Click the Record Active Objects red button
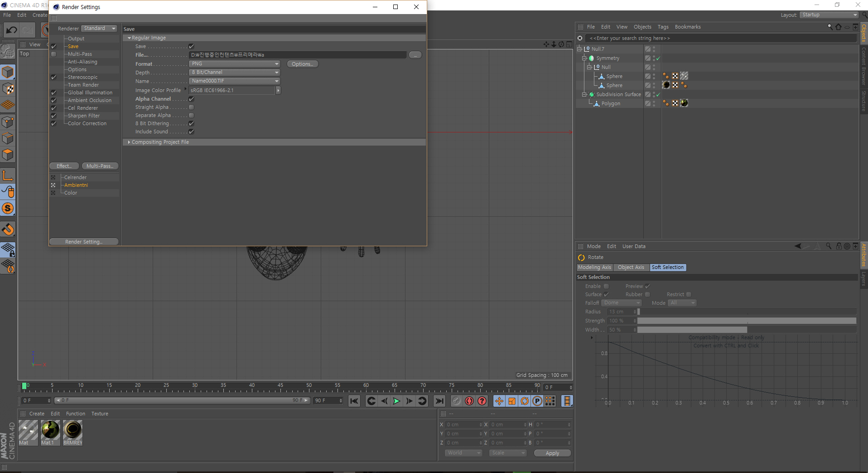868x473 pixels. coord(457,401)
